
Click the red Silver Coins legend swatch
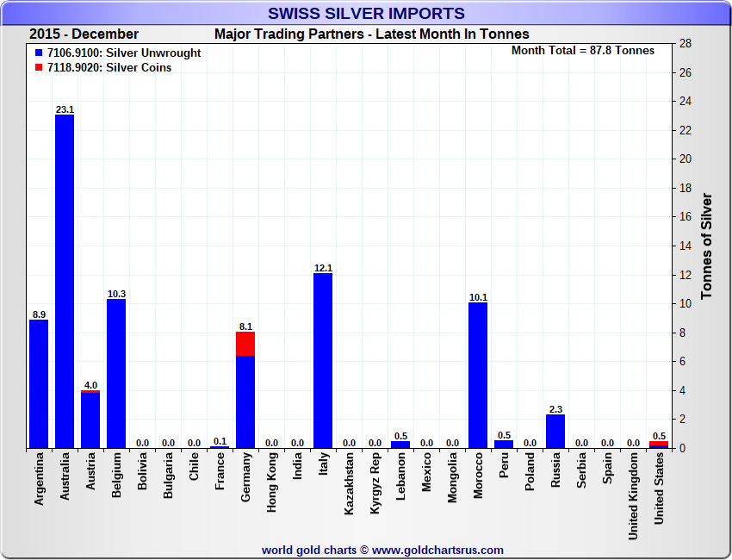pyautogui.click(x=39, y=68)
